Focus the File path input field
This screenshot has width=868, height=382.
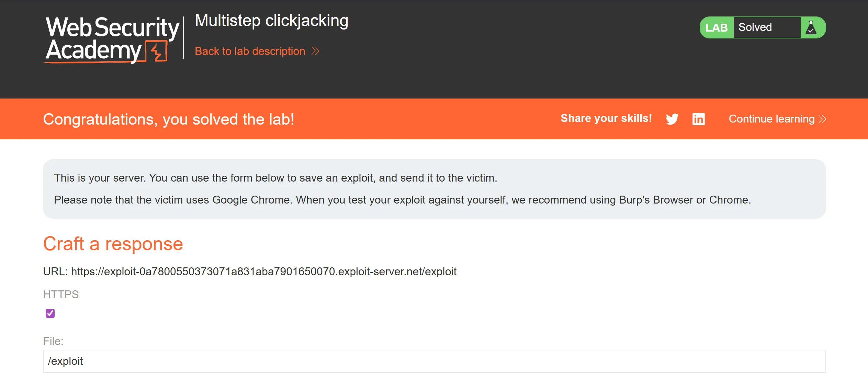pyautogui.click(x=434, y=361)
